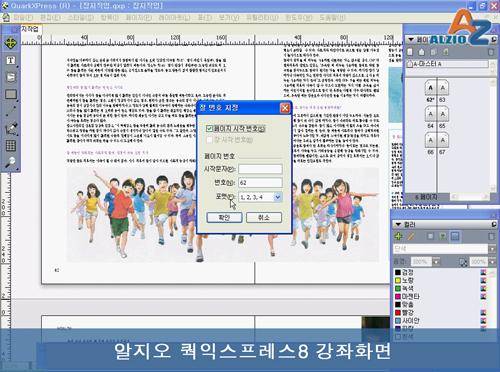Select the 잡지작업 layout tab

pos(30,29)
